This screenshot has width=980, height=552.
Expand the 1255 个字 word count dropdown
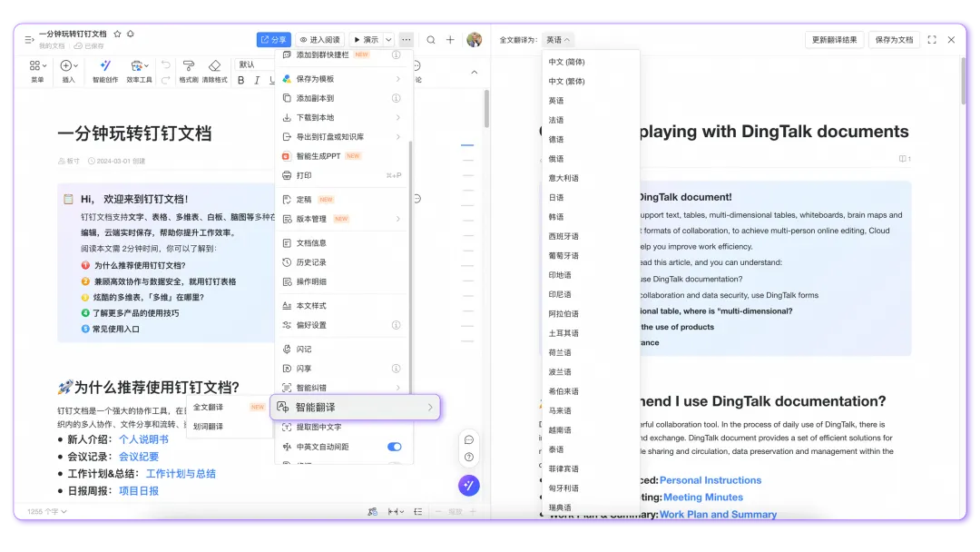47,511
